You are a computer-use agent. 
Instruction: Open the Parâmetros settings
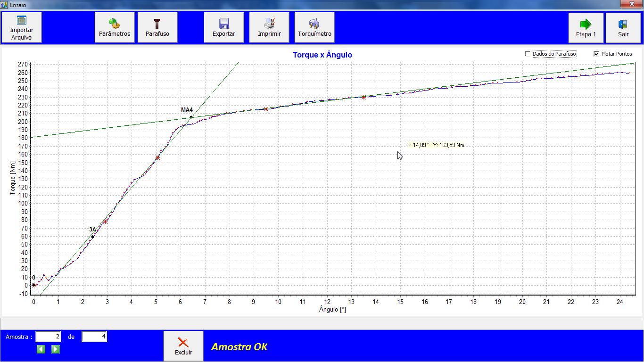click(115, 27)
